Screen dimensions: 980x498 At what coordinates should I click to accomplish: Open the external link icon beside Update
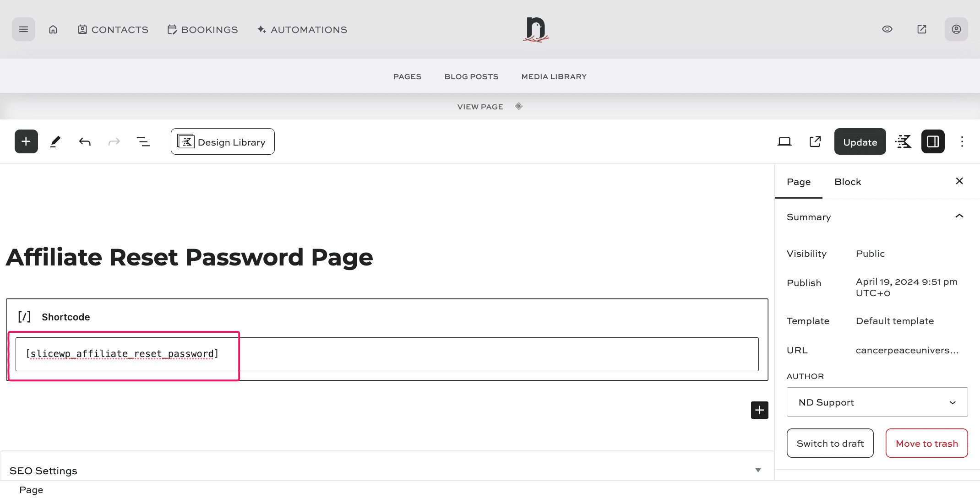pyautogui.click(x=815, y=141)
